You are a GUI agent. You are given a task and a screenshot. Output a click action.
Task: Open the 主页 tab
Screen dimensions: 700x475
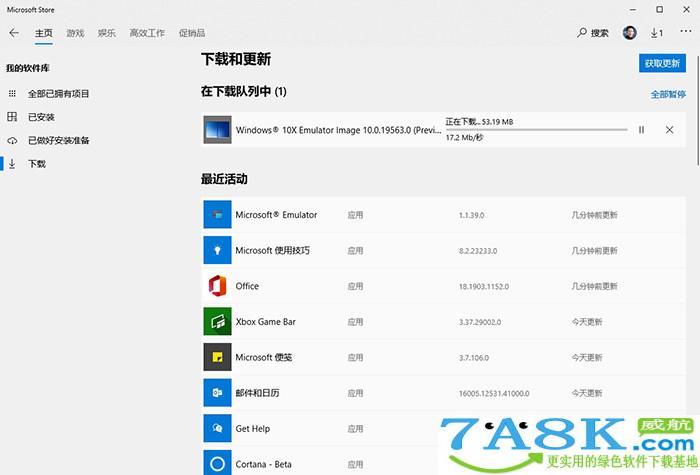point(44,33)
